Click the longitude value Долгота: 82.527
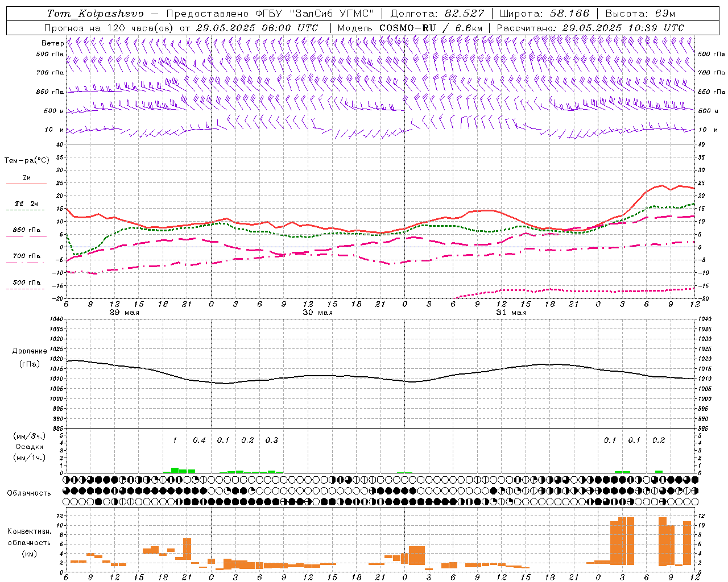 (437, 14)
